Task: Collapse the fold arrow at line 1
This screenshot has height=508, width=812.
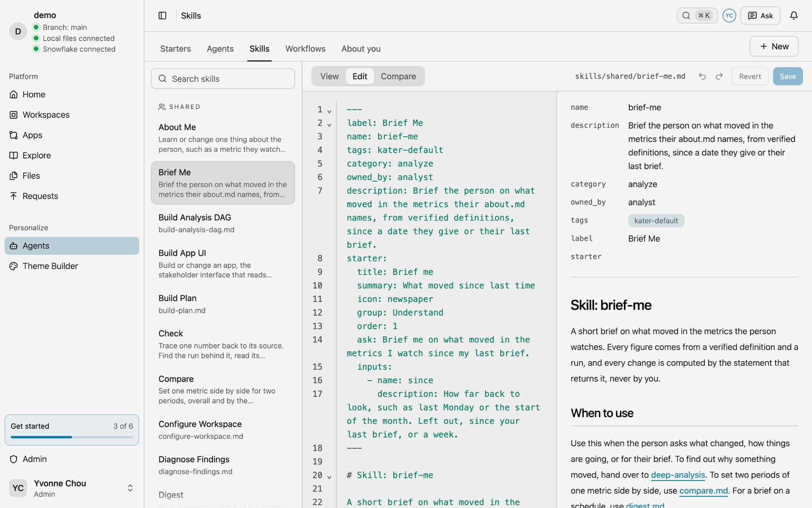Action: [329, 111]
